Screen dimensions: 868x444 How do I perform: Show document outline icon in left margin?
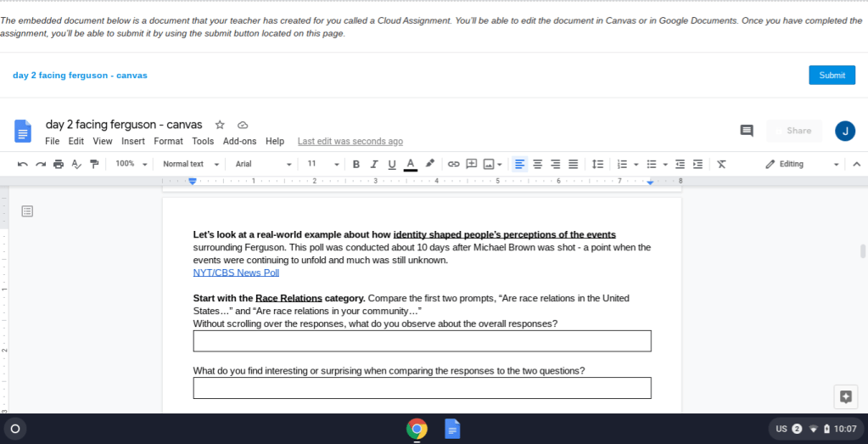point(27,211)
